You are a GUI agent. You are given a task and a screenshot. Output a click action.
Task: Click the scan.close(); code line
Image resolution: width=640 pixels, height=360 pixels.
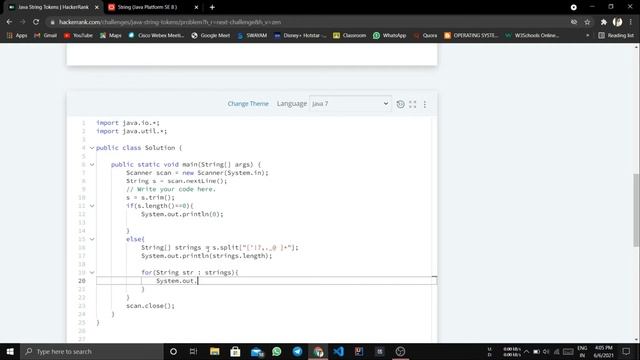[x=150, y=306]
